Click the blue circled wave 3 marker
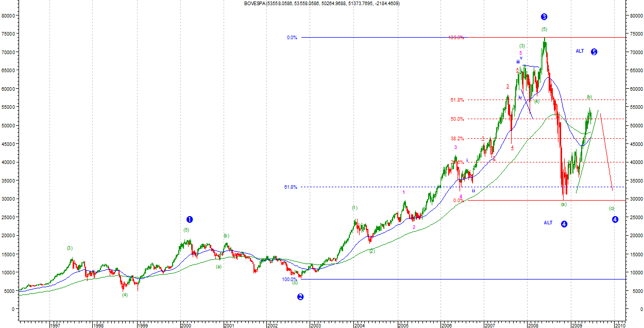This screenshot has height=328, width=644. (544, 17)
